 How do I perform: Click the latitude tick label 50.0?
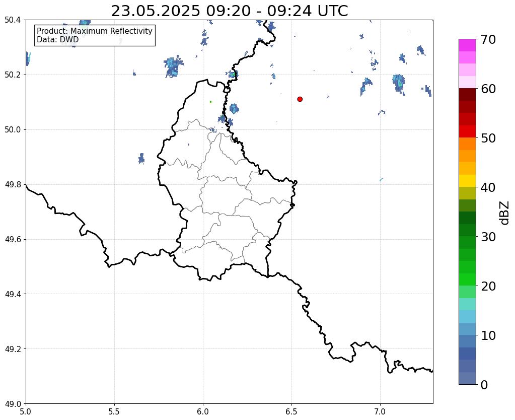pyautogui.click(x=13, y=130)
